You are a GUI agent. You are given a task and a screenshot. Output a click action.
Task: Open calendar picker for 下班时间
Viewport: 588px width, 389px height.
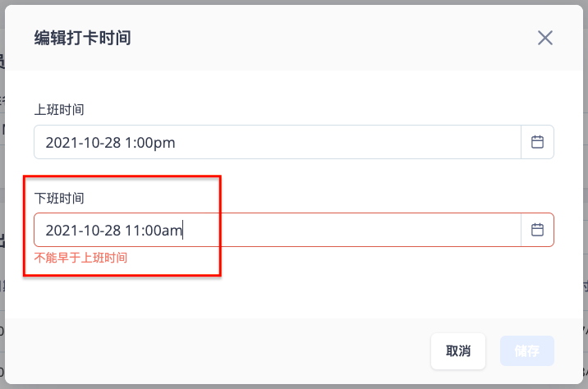click(537, 230)
